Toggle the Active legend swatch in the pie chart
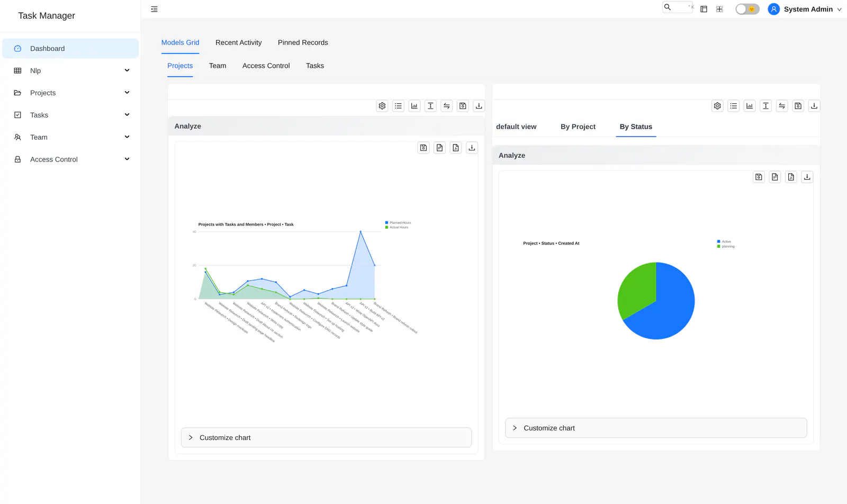This screenshot has width=847, height=504. tap(718, 241)
